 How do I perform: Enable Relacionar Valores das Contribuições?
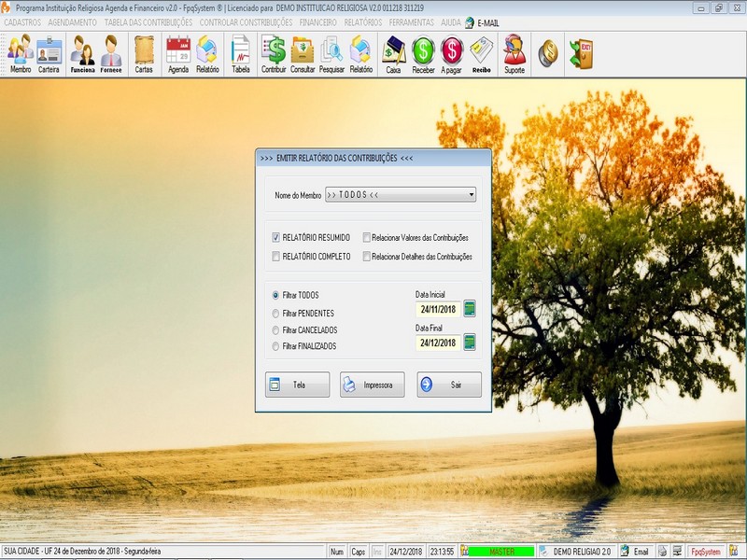pos(366,237)
